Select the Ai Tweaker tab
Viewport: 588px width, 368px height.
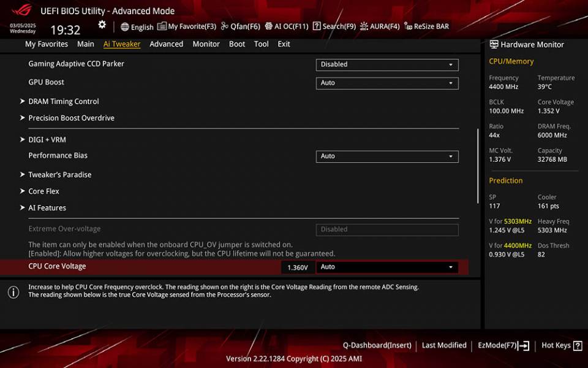click(x=122, y=44)
